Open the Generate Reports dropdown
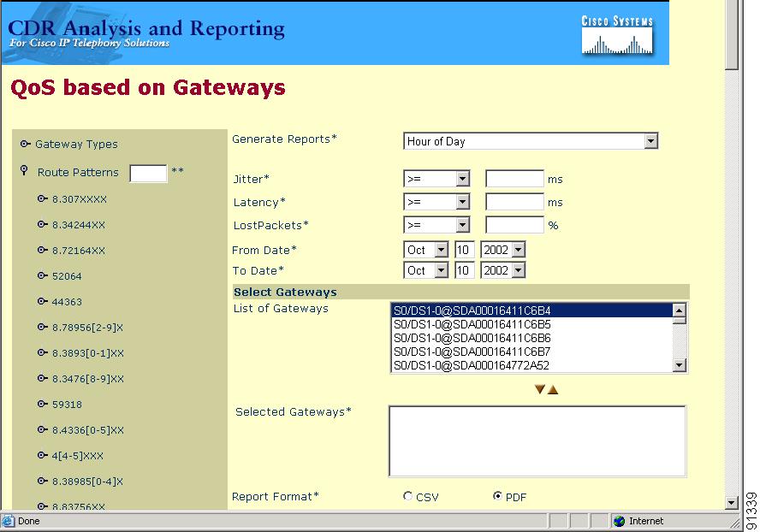Image resolution: width=760 pixels, height=532 pixels. pos(651,141)
